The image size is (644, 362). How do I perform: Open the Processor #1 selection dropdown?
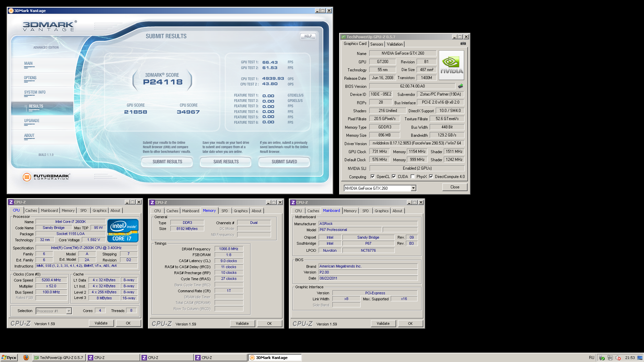[69, 311]
